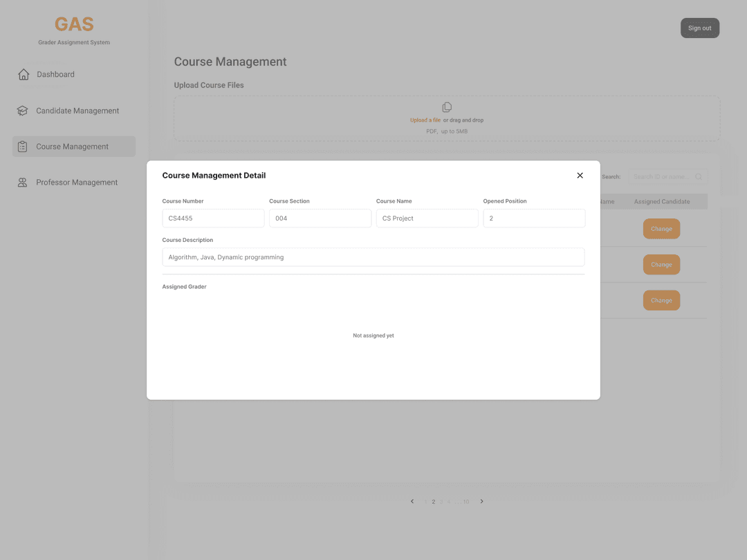Click inside the Course Number field

pyautogui.click(x=212, y=218)
